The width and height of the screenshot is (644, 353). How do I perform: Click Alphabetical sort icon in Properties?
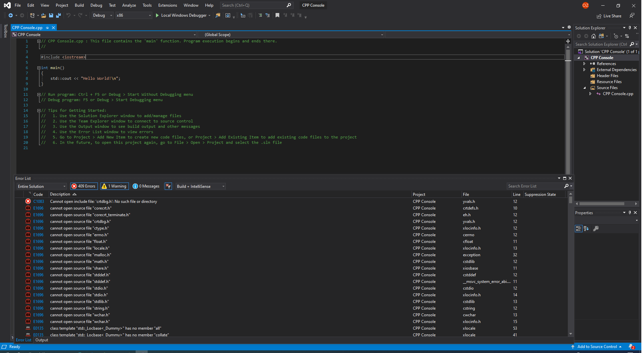(586, 229)
